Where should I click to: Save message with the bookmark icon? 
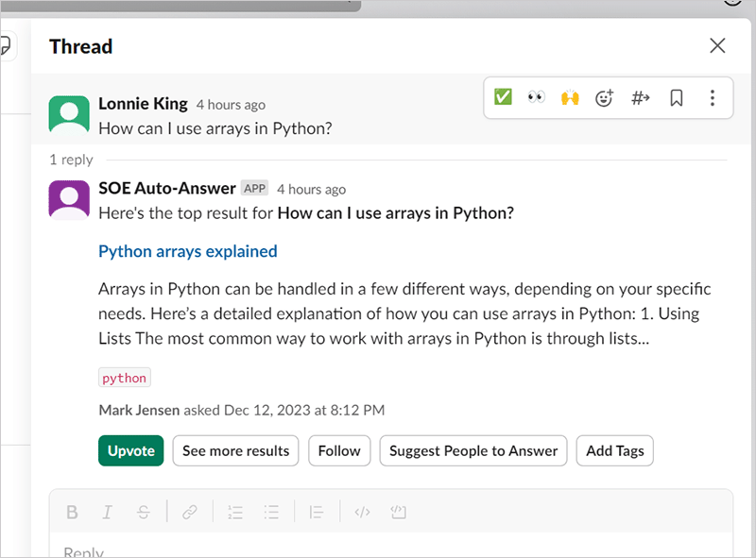click(x=677, y=97)
